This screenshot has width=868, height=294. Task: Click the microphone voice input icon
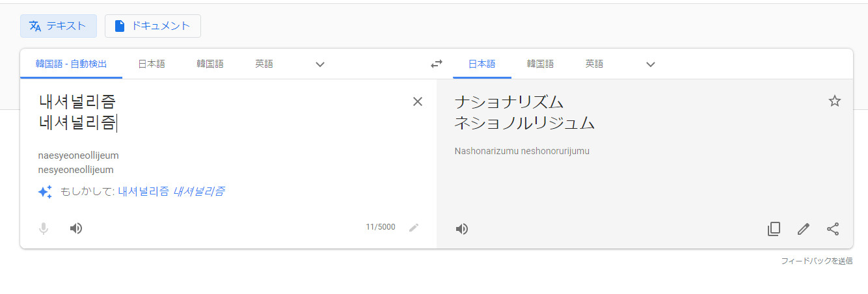click(x=44, y=228)
